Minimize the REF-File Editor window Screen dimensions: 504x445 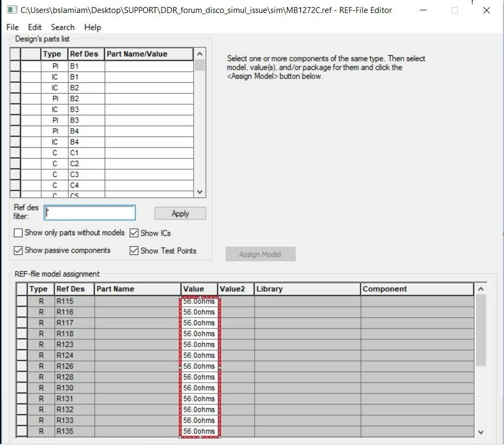[x=423, y=10]
